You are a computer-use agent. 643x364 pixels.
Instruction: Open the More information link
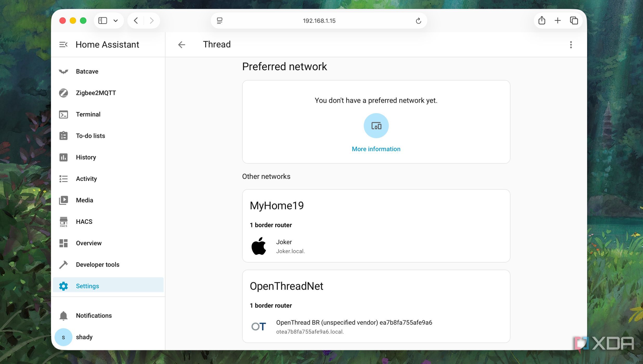click(x=376, y=149)
